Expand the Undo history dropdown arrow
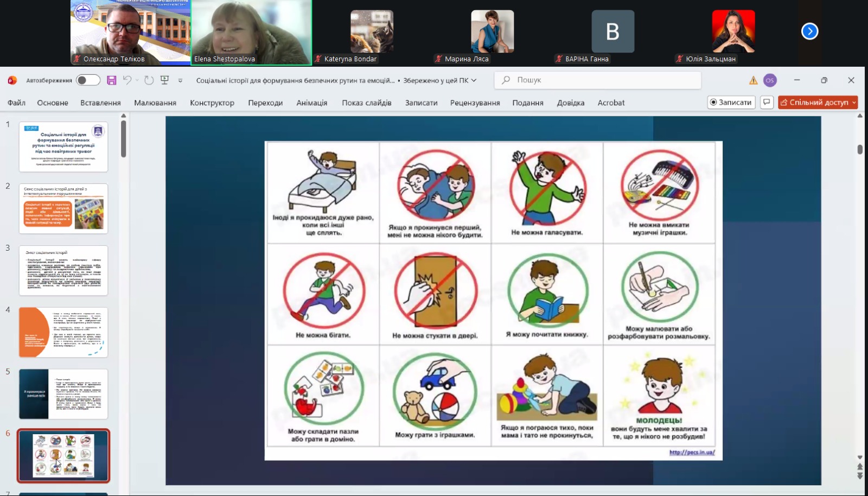Screen dimensions: 868x496 (137, 80)
